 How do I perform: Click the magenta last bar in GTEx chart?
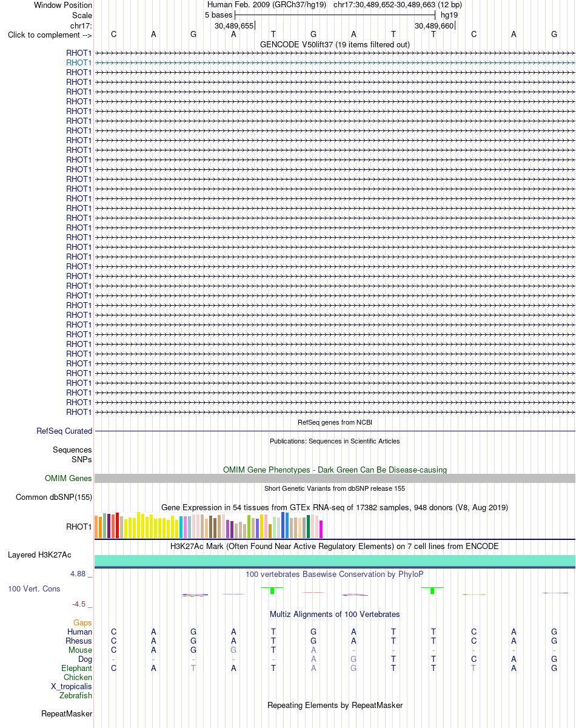pyautogui.click(x=321, y=529)
